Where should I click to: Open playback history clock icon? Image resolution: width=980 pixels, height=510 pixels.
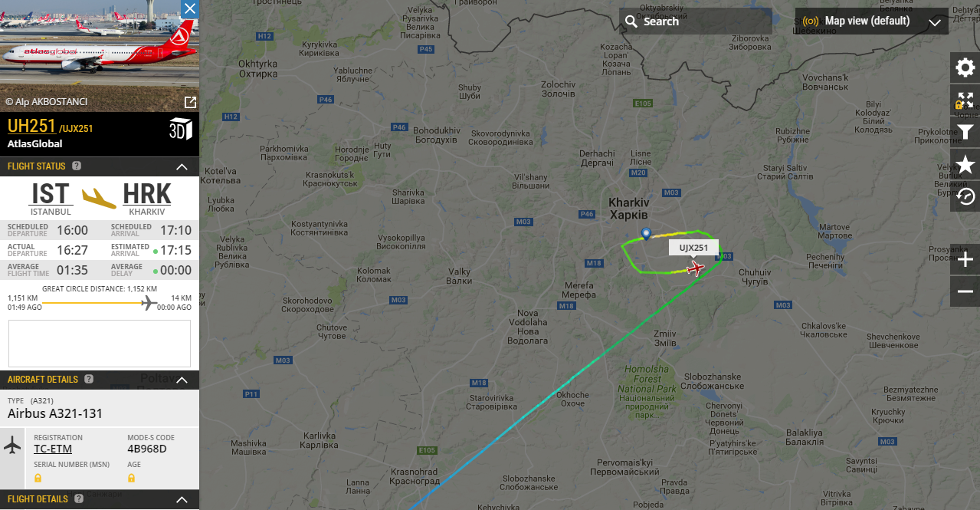pyautogui.click(x=965, y=196)
